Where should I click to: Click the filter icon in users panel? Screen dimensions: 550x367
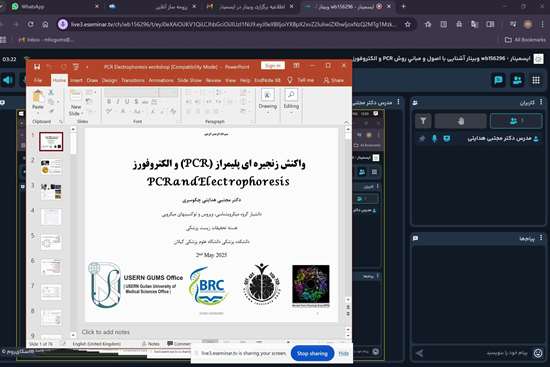coord(423,121)
